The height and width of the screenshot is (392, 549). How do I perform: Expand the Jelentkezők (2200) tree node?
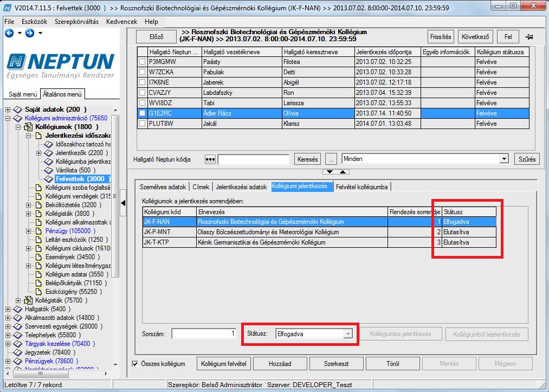click(39, 153)
